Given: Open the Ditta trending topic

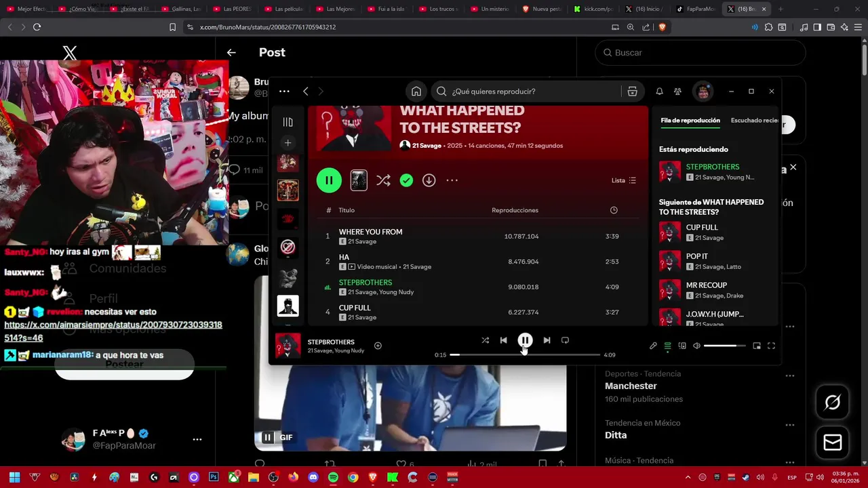Looking at the screenshot, I should pos(616,435).
